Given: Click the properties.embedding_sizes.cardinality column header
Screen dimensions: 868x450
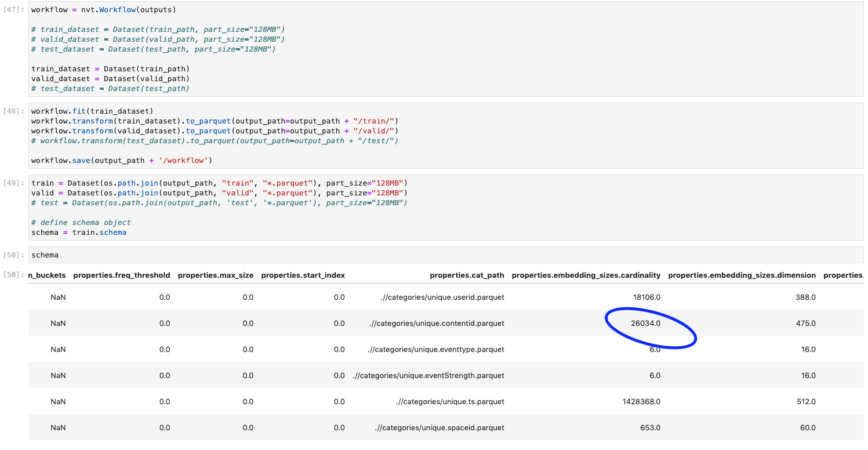Looking at the screenshot, I should tap(586, 275).
